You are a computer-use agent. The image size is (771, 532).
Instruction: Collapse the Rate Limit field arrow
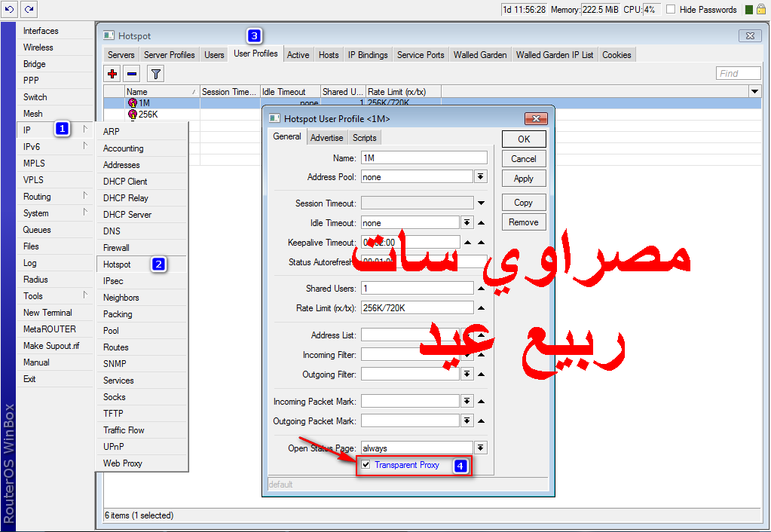click(x=481, y=307)
